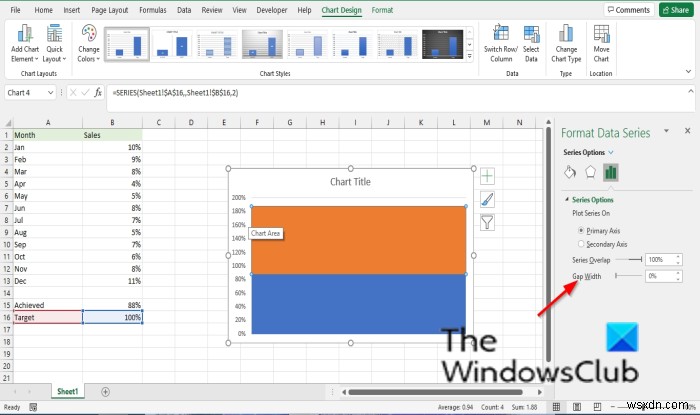Collapse the ribbon with the chevron

point(688,71)
